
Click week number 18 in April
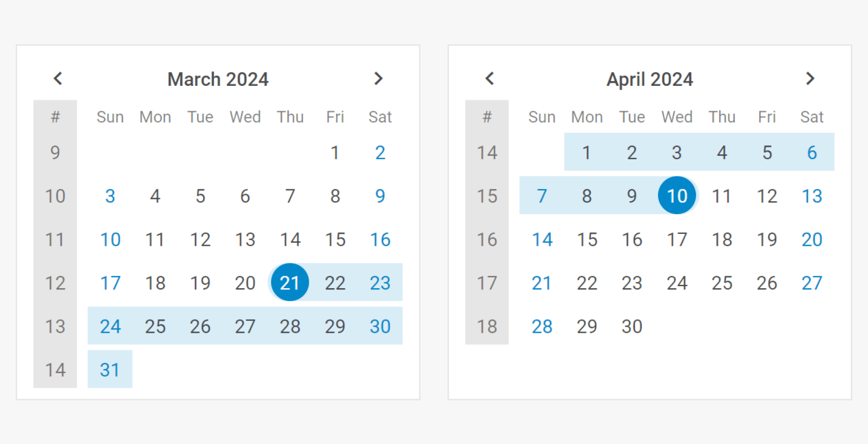click(487, 326)
